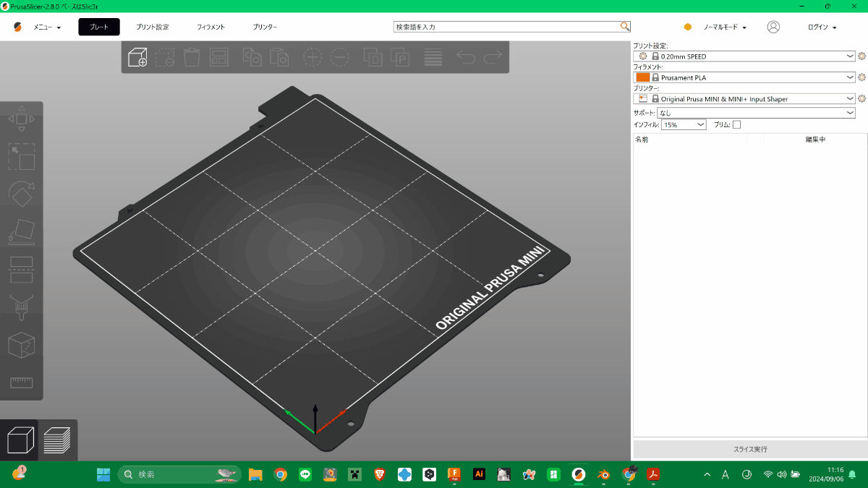Open Brave browser from the taskbar
Image resolution: width=868 pixels, height=488 pixels.
pos(380,474)
